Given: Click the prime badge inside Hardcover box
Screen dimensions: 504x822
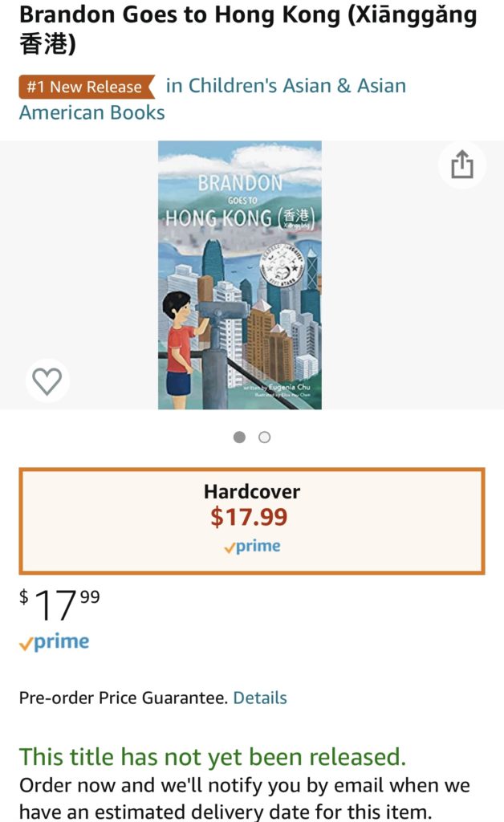Looking at the screenshot, I should (252, 546).
